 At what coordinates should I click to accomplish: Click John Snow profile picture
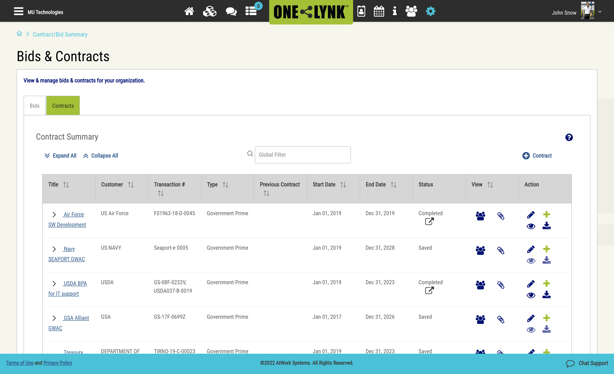pyautogui.click(x=587, y=11)
